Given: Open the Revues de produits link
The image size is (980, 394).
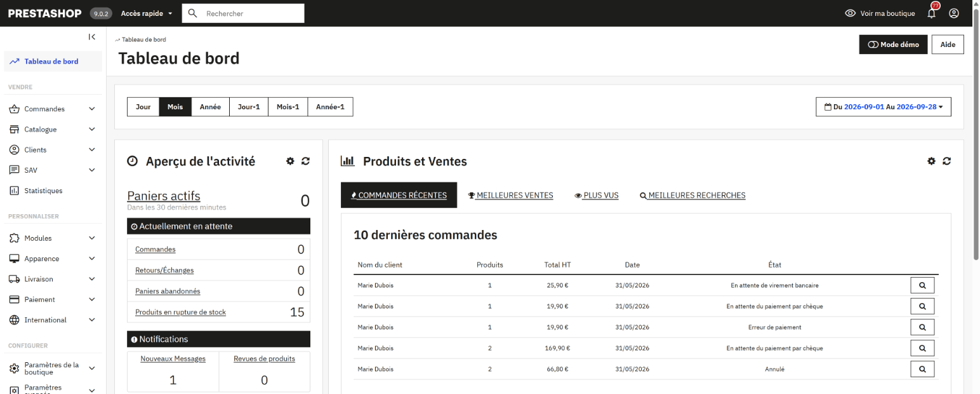Looking at the screenshot, I should pos(264,358).
